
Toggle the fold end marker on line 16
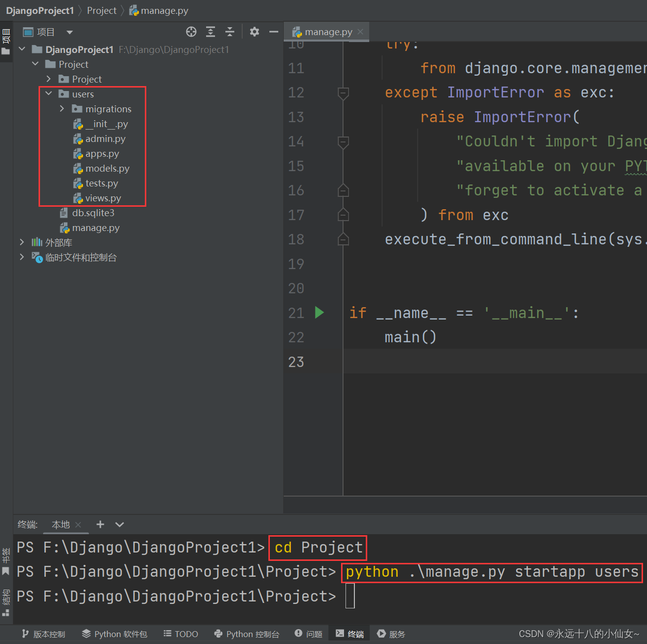pyautogui.click(x=343, y=190)
